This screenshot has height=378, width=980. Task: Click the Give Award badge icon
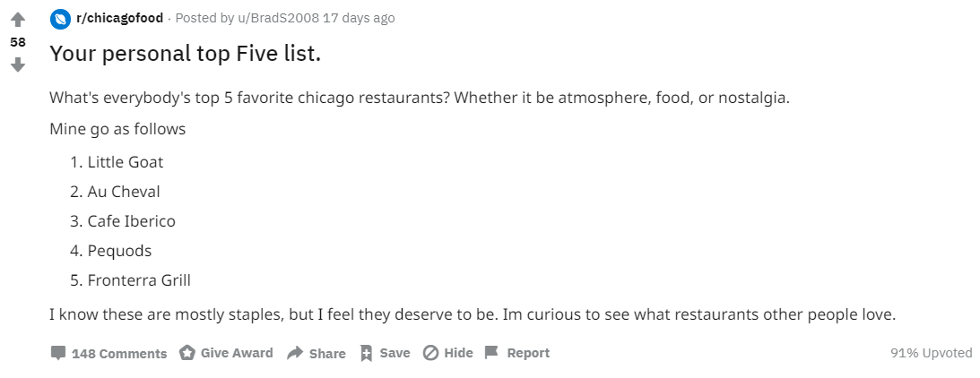tap(187, 353)
